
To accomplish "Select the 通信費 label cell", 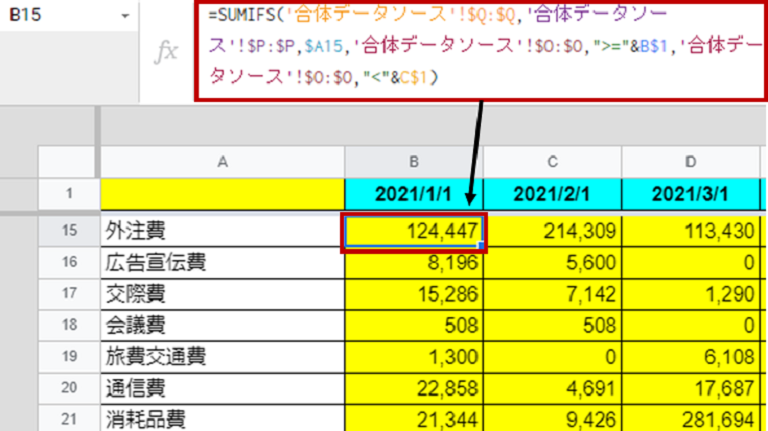I will tap(222, 389).
